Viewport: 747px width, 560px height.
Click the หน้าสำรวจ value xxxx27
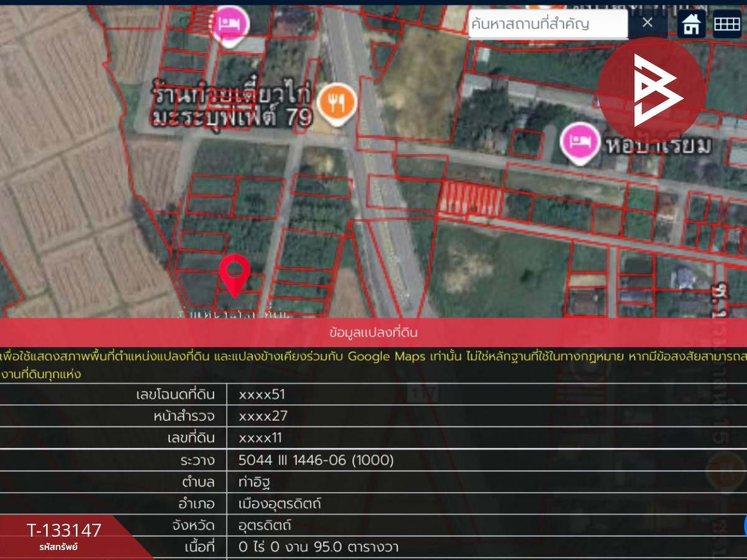pos(263,416)
